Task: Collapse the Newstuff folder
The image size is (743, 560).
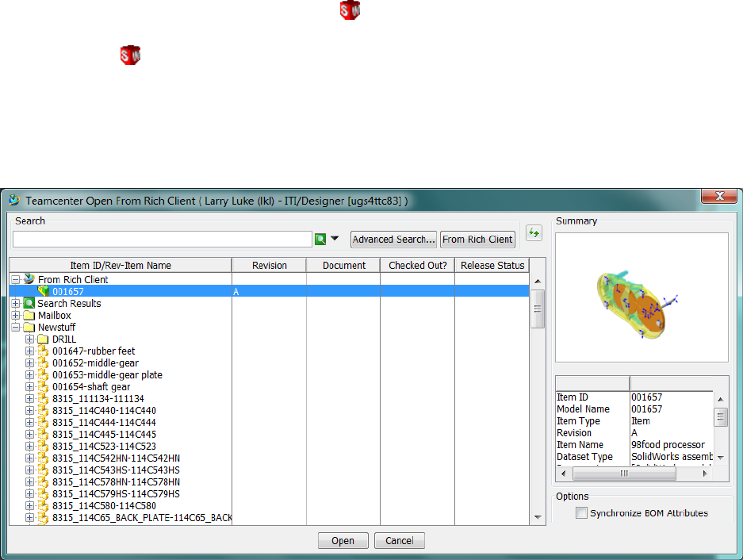Action: 16,327
